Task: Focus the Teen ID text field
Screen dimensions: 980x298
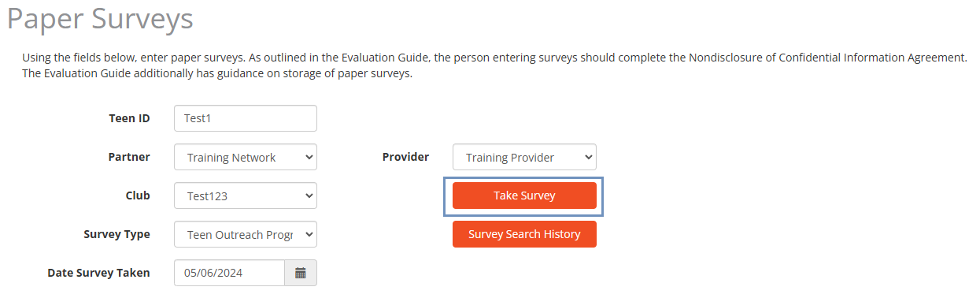Action: [246, 118]
